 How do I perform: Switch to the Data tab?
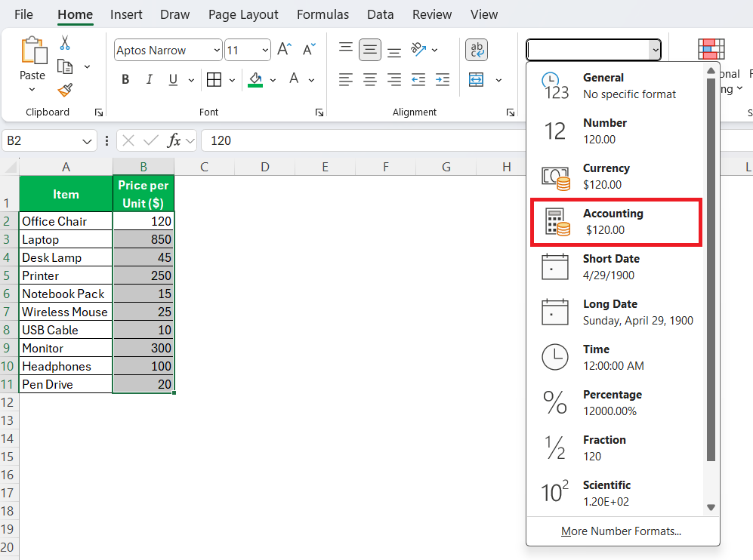(x=381, y=15)
